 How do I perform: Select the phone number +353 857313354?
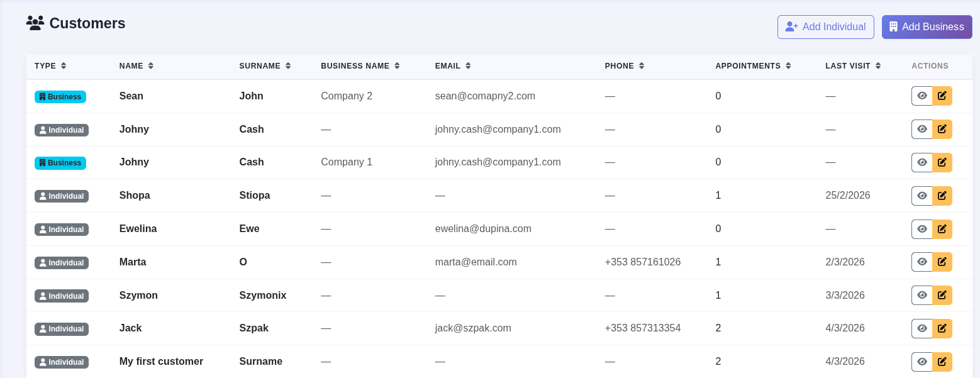[642, 328]
